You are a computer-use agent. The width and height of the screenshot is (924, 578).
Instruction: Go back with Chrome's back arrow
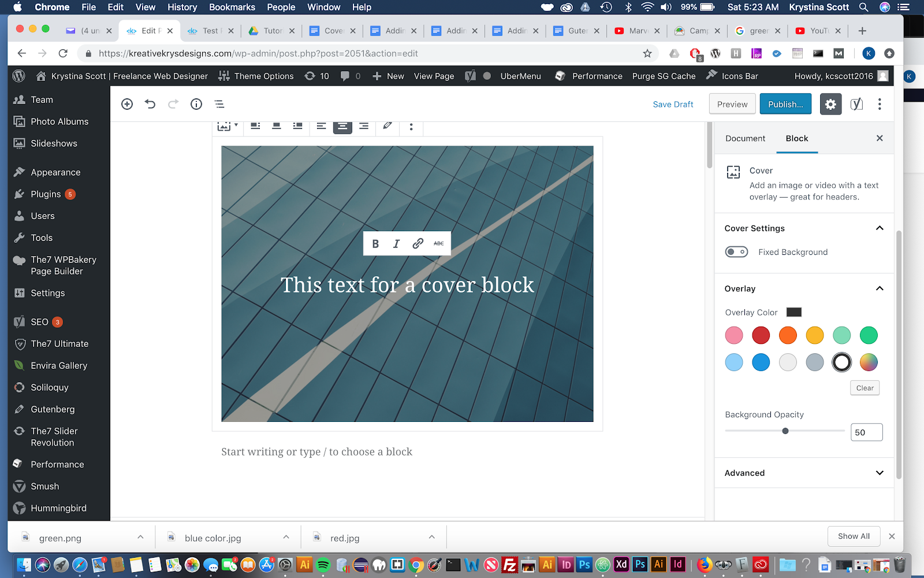coord(22,54)
